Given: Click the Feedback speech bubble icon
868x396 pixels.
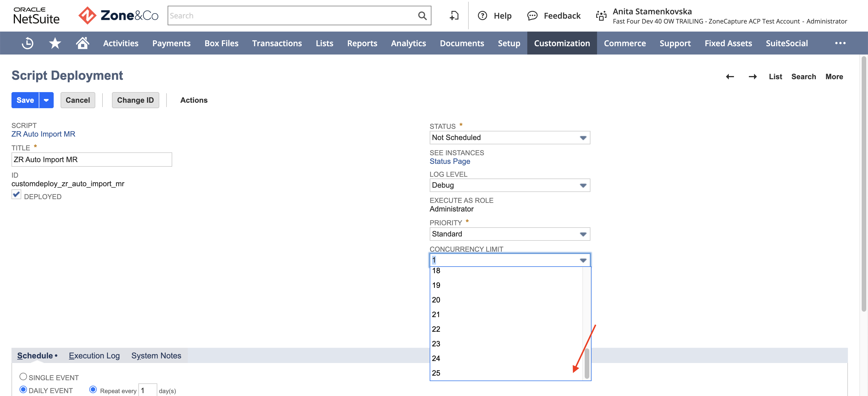Looking at the screenshot, I should 532,16.
